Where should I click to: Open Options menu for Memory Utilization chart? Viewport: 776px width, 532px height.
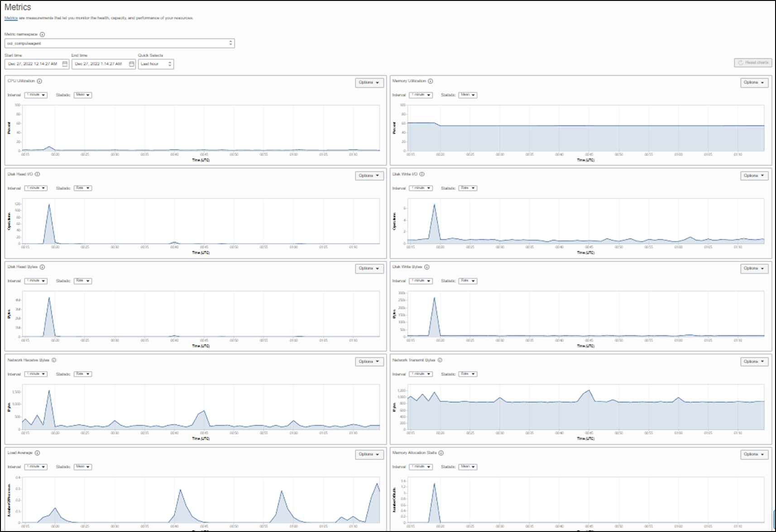tap(754, 83)
